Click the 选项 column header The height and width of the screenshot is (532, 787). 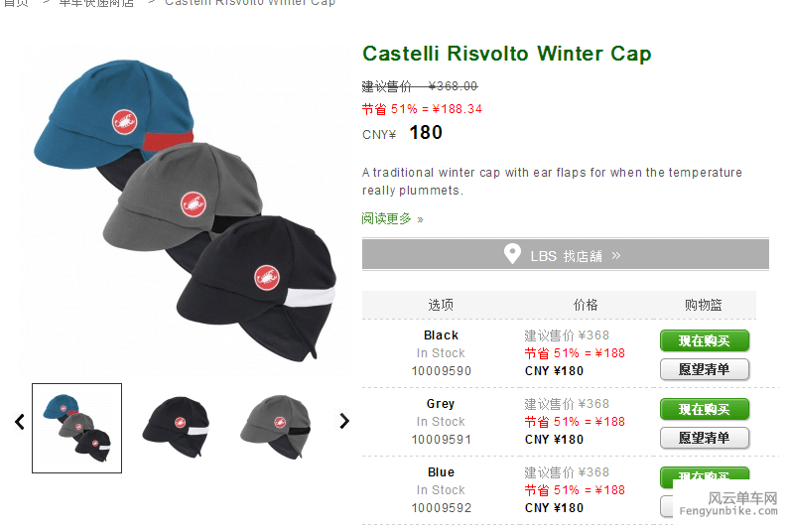441,305
